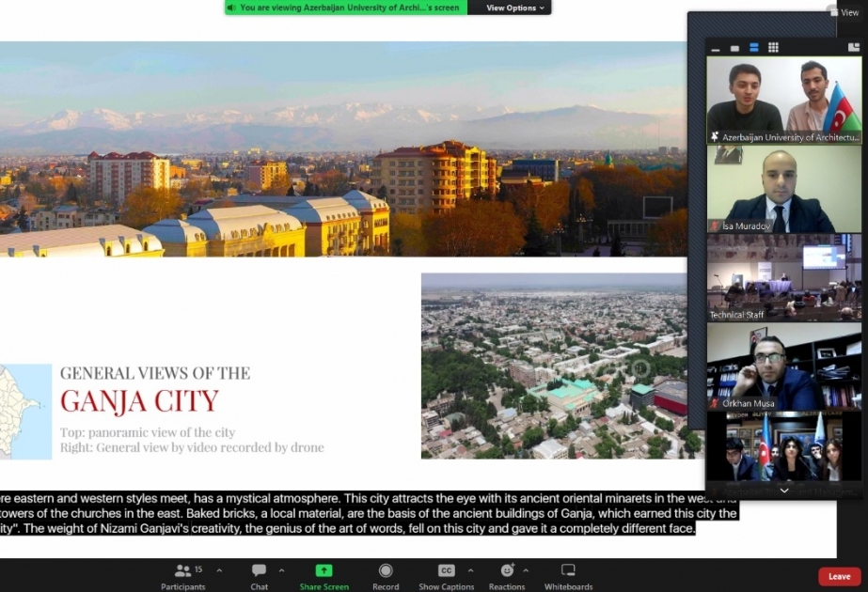Click the muted mic icon beside İsa Muradov
The height and width of the screenshot is (592, 868).
tap(715, 226)
